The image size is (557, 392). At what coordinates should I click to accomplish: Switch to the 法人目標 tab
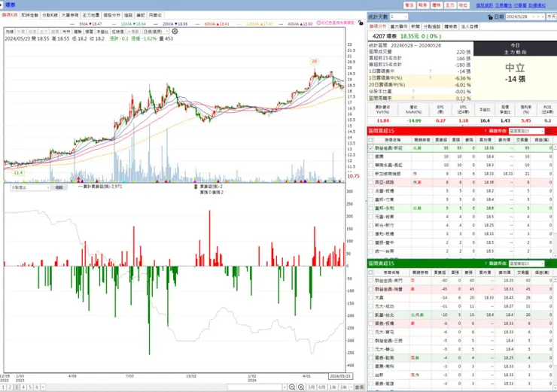(470, 26)
